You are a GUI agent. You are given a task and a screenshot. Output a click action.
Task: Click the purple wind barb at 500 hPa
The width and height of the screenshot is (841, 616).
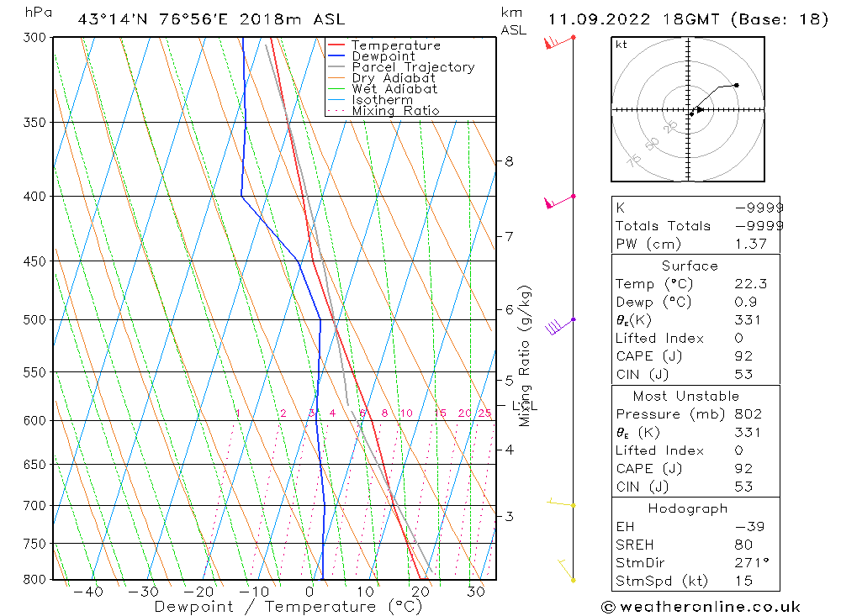(560, 326)
